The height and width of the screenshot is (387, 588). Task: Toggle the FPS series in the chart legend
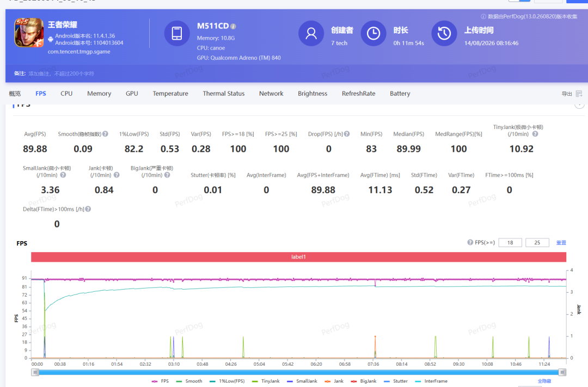coord(160,381)
